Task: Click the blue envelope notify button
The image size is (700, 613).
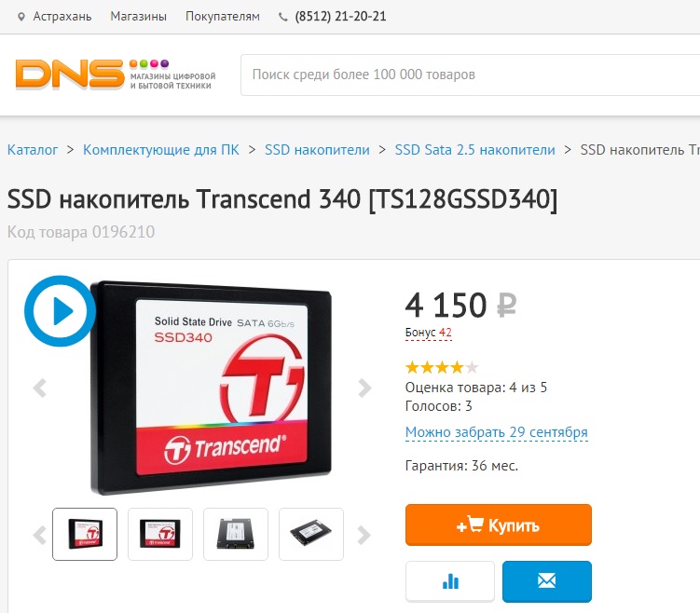Action: [547, 581]
